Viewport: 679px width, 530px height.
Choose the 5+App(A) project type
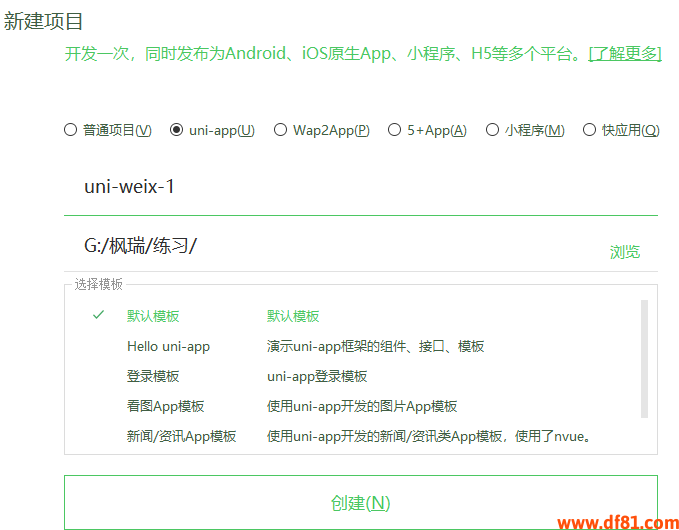394,130
